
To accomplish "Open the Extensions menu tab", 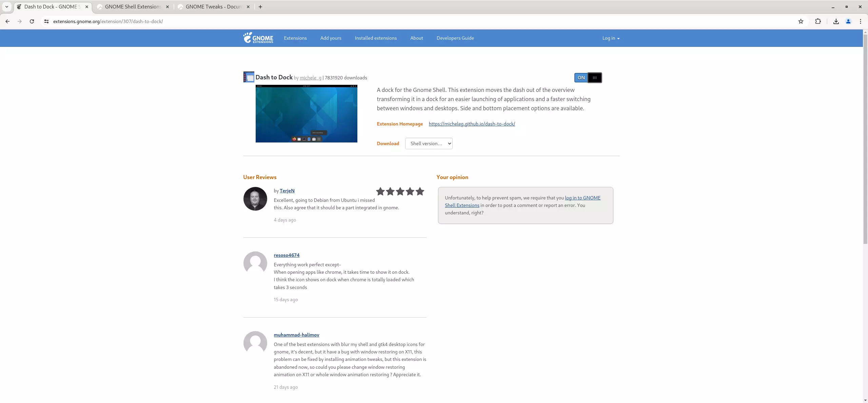I will point(295,38).
